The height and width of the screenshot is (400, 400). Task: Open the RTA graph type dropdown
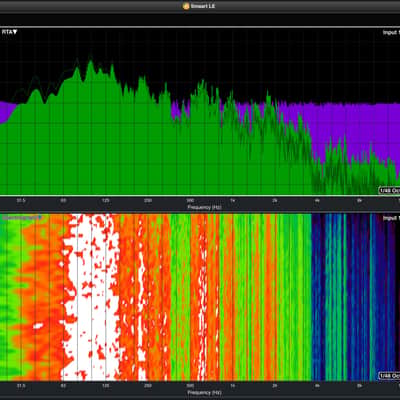coord(9,32)
